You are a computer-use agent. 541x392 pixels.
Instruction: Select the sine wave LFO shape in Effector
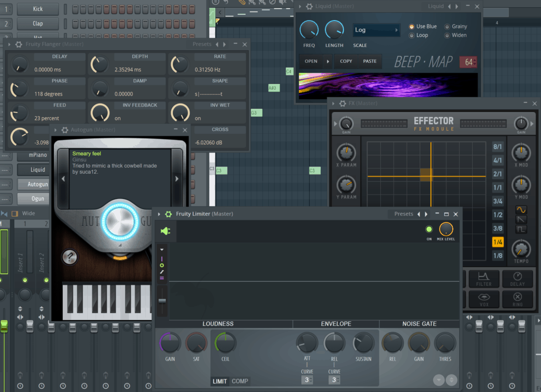click(521, 210)
